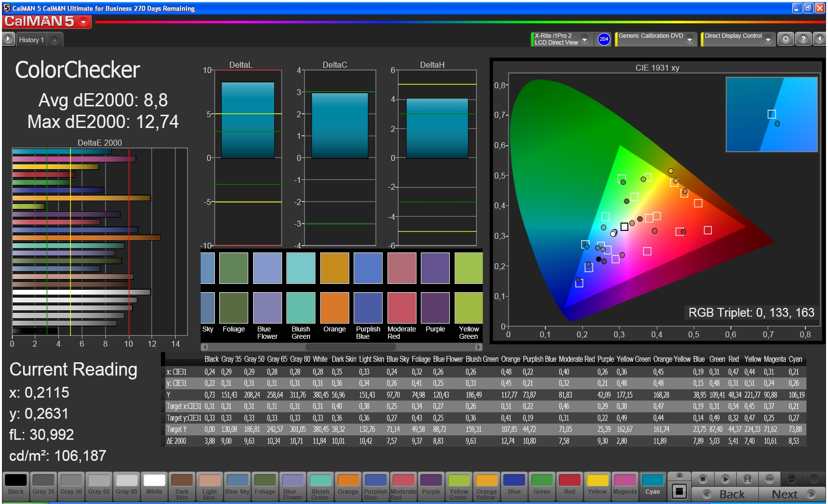Click the Back navigation button
Screen dimensions: 828x504
point(725,494)
